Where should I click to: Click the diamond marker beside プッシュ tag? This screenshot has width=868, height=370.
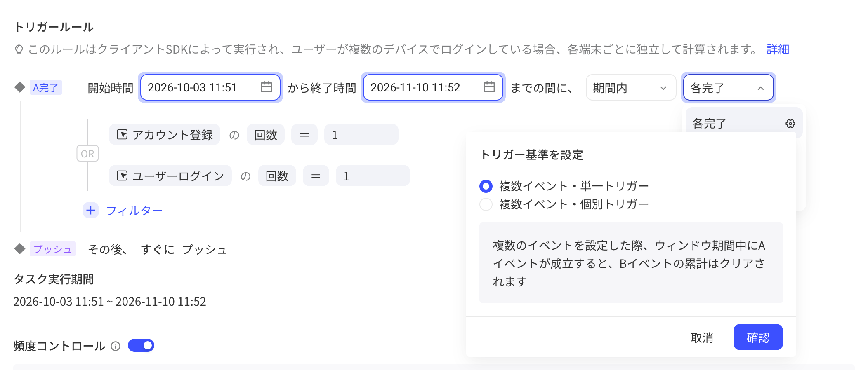[20, 248]
